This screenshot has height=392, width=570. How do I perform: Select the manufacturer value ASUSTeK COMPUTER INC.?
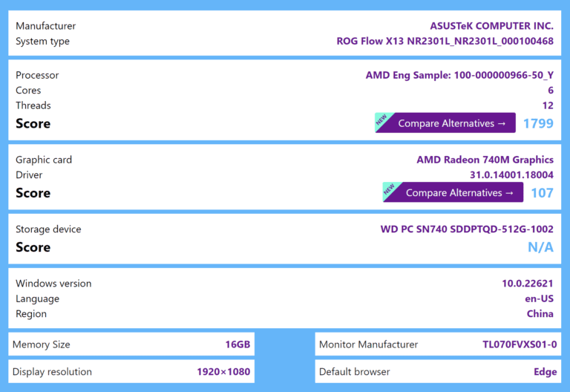(491, 26)
